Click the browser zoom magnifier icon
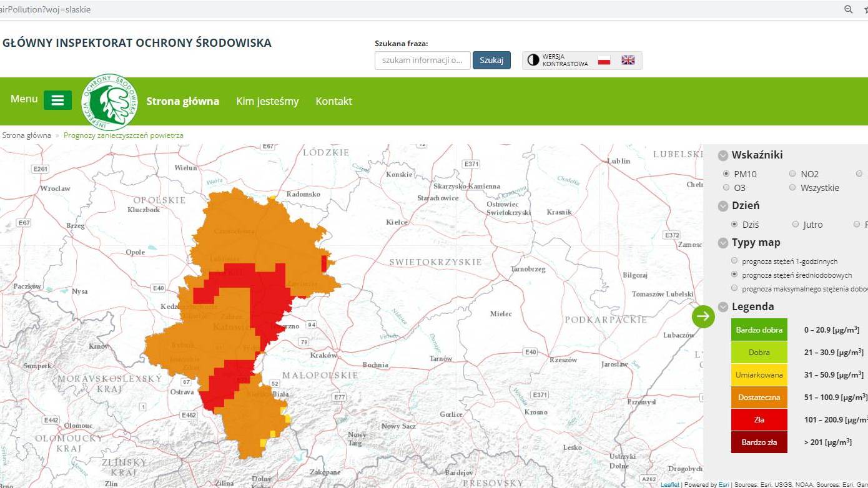Image resolution: width=868 pixels, height=488 pixels. pyautogui.click(x=849, y=9)
